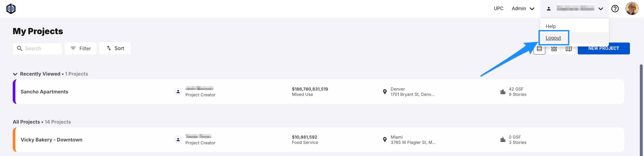Open the Sort options

click(115, 48)
